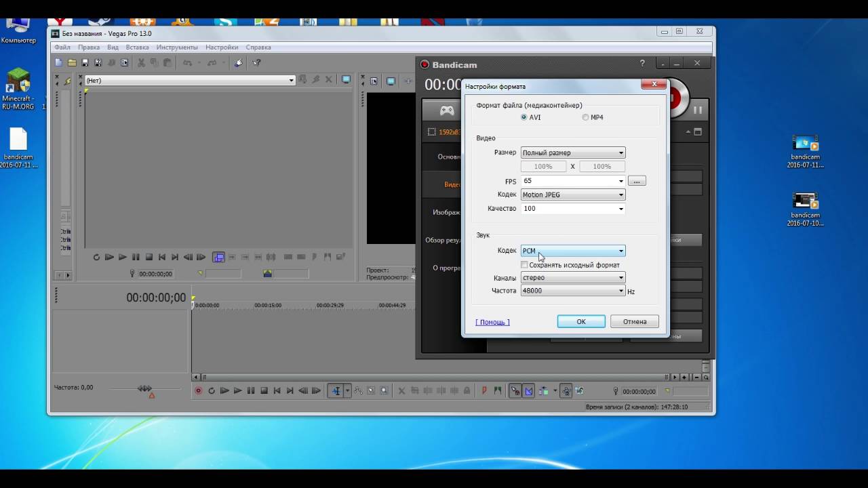Select the Selection Edit tool
868x488 pixels.
[x=371, y=390]
